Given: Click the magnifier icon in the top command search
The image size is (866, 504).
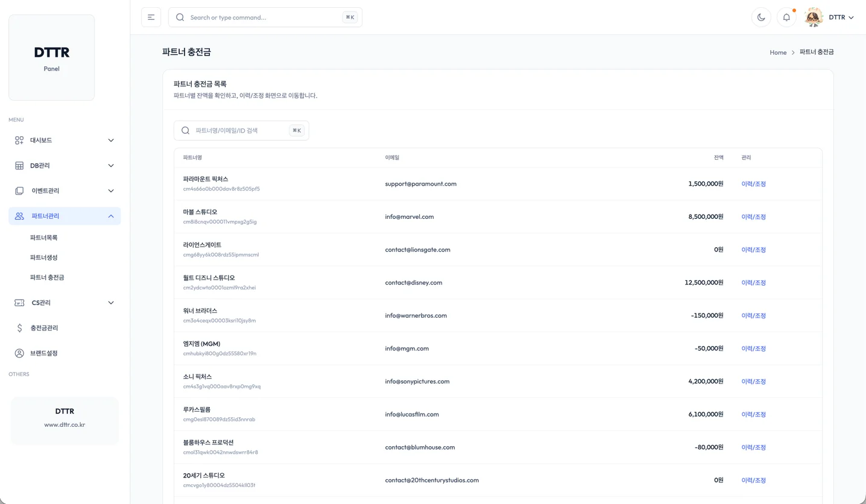Looking at the screenshot, I should pos(180,17).
